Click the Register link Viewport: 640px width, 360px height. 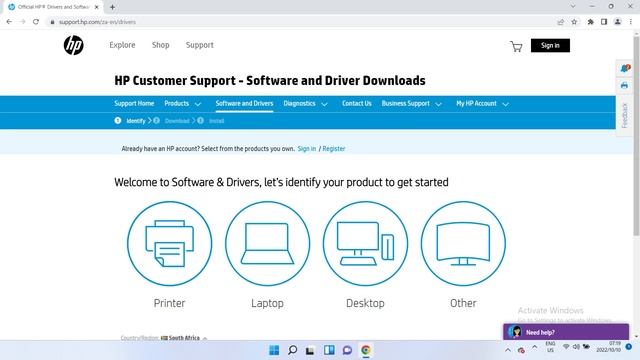(x=333, y=149)
